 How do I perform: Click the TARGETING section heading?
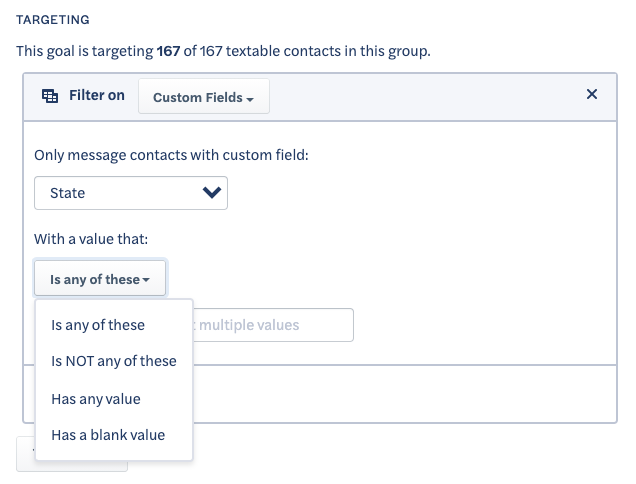[53, 19]
